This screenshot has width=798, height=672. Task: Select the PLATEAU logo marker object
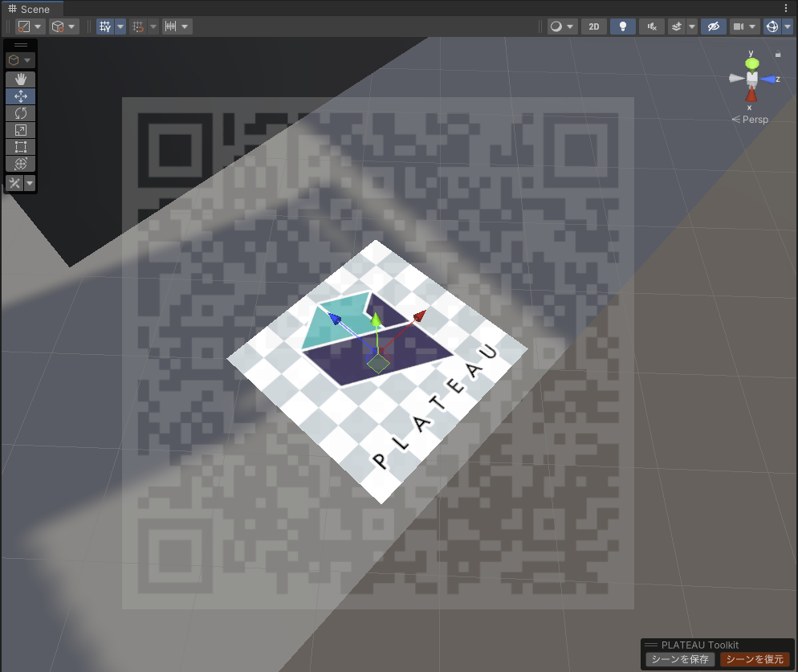tap(377, 372)
